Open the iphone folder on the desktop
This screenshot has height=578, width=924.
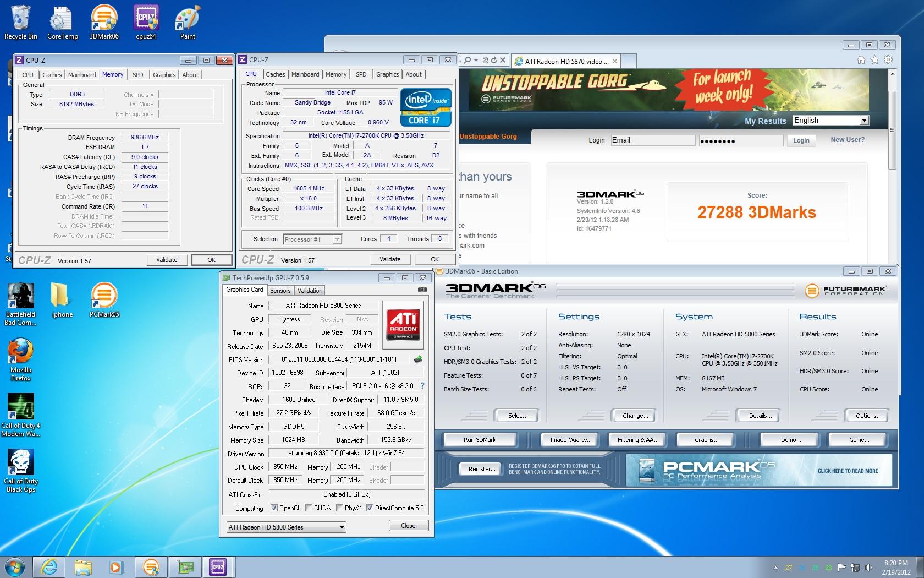click(x=62, y=301)
